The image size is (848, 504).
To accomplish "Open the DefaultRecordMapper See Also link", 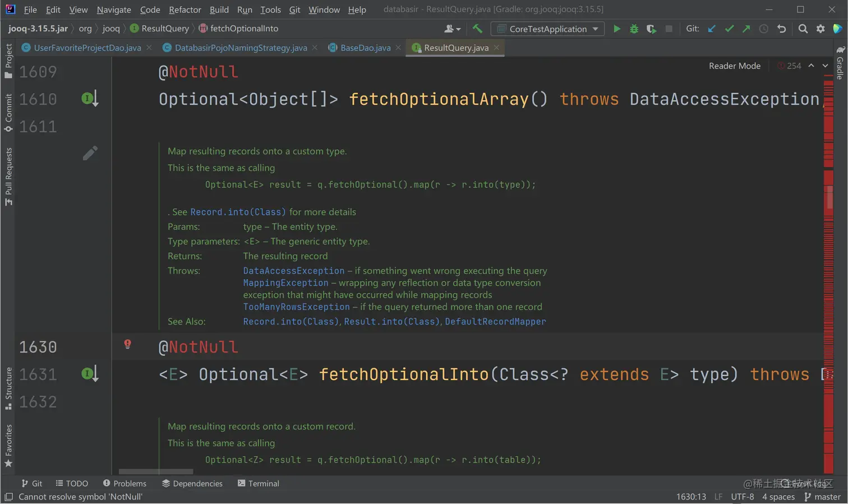I will 495,322.
